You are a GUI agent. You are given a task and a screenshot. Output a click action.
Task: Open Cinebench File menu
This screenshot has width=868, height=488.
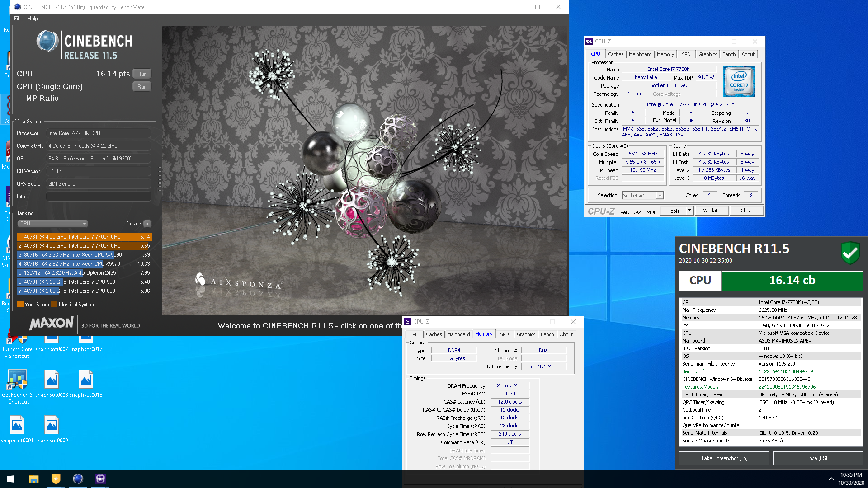[18, 19]
